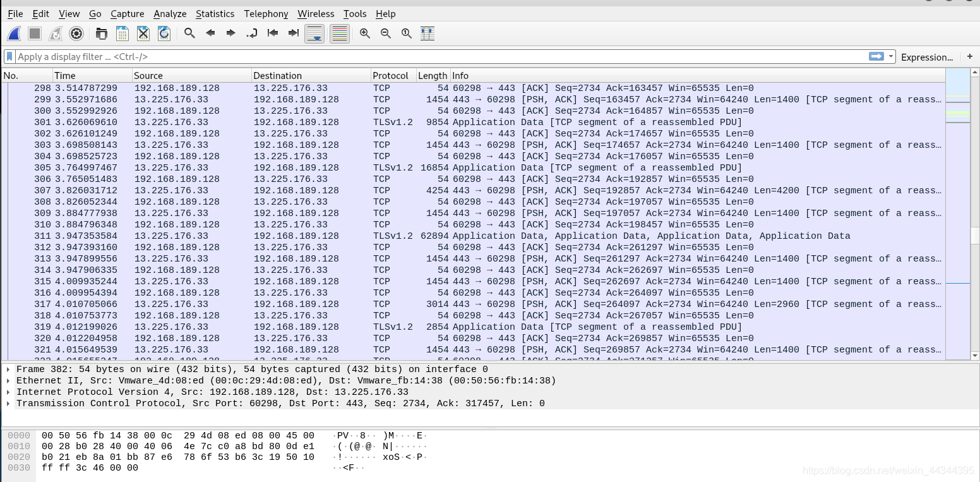The width and height of the screenshot is (980, 482).
Task: Expand Internet Protocol Version 4 node
Action: 8,392
